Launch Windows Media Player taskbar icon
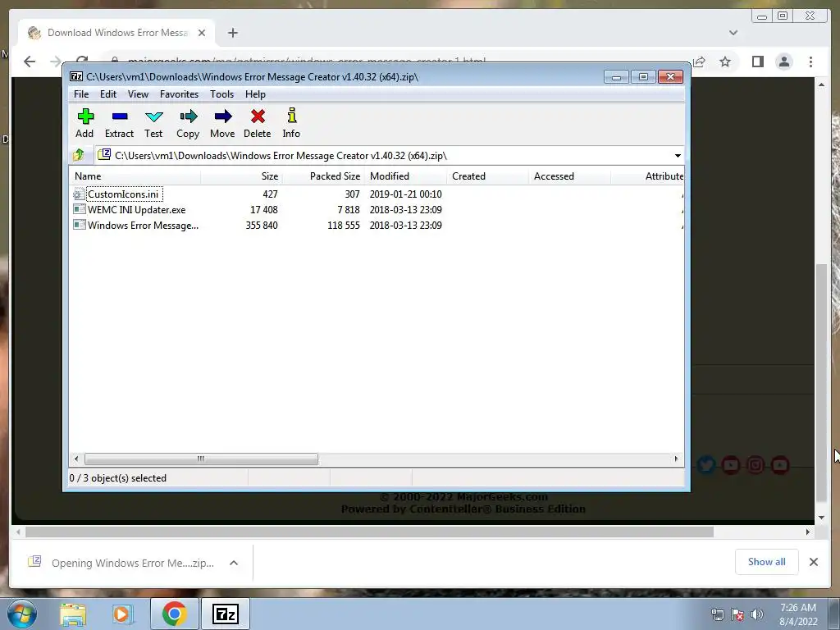840x630 pixels. point(122,614)
